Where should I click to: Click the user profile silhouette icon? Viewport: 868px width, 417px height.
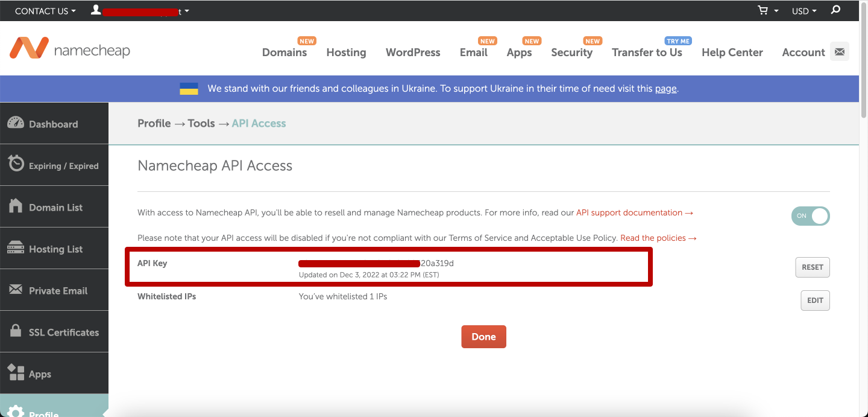tap(95, 10)
